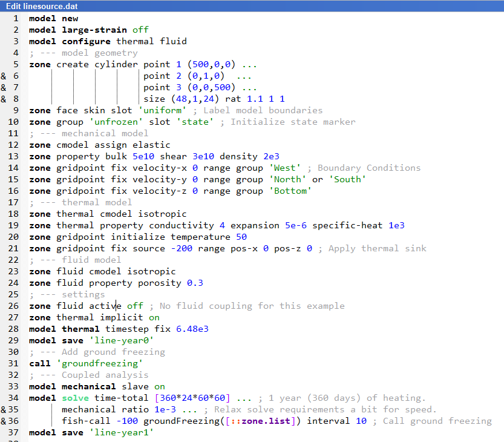Click the shear value '3e10'
Viewport: 504px width, 442px height.
(203, 156)
